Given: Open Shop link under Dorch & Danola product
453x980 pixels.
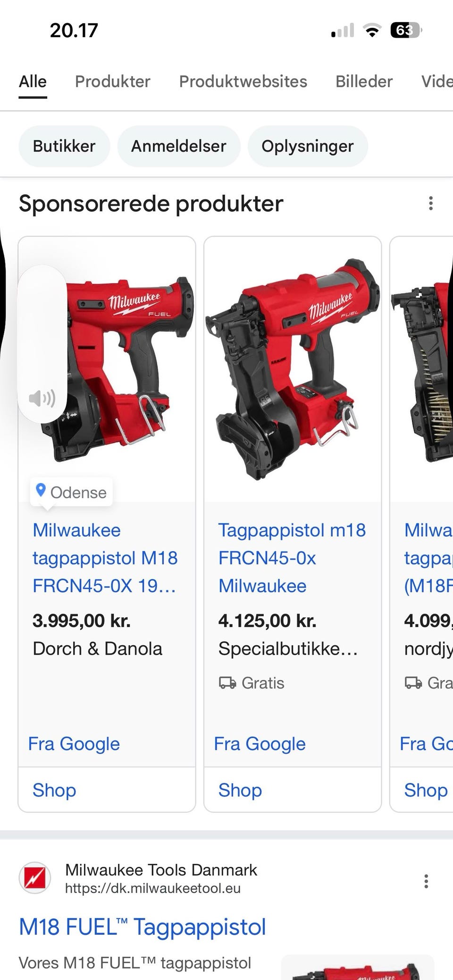Looking at the screenshot, I should pyautogui.click(x=54, y=790).
